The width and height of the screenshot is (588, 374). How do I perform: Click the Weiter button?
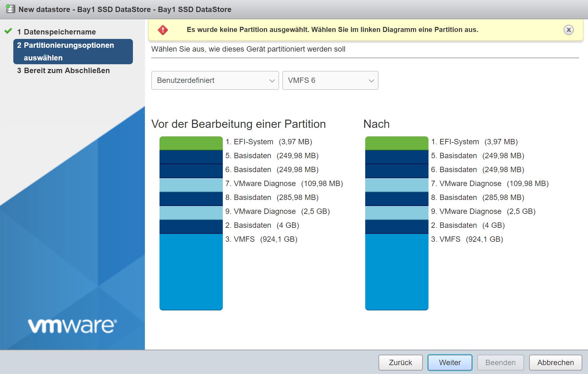(450, 362)
